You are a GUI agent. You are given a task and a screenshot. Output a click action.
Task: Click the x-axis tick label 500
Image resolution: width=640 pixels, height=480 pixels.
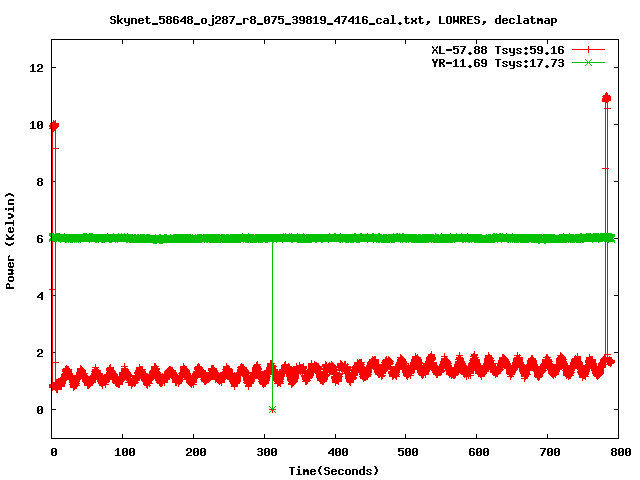coord(408,452)
